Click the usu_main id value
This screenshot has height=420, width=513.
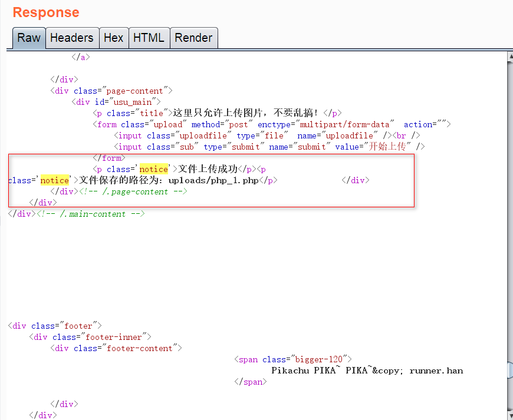pos(128,102)
